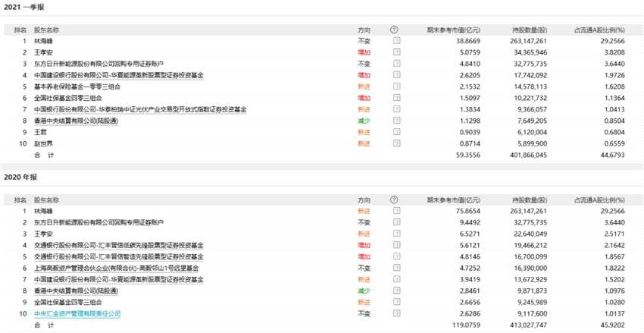
Task: Open the detail icon for 华夏能源革新 fund in 2020 年报
Action: click(396, 279)
